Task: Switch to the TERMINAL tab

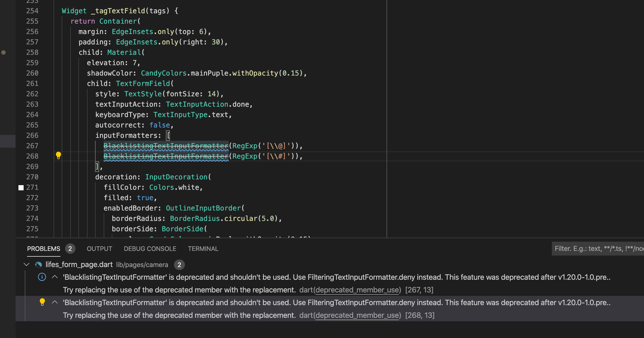Action: pos(203,248)
